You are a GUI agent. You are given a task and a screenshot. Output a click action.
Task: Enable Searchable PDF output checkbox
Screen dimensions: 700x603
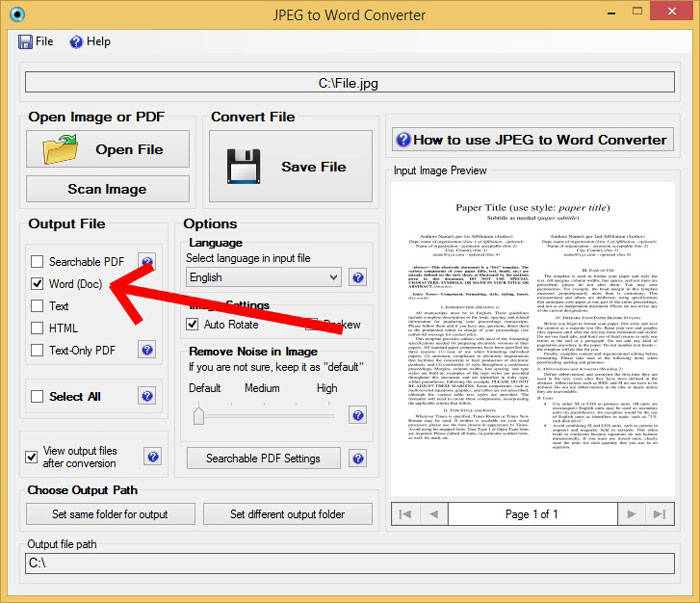[37, 262]
